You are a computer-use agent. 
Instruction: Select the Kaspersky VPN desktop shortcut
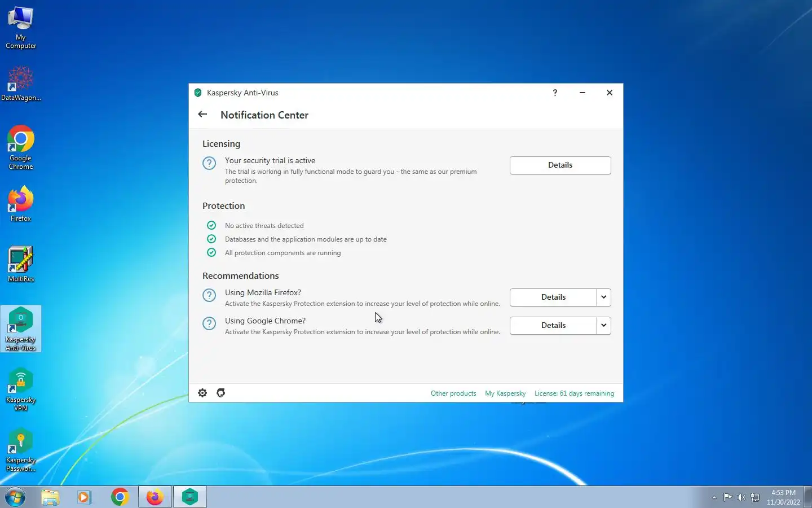21,389
